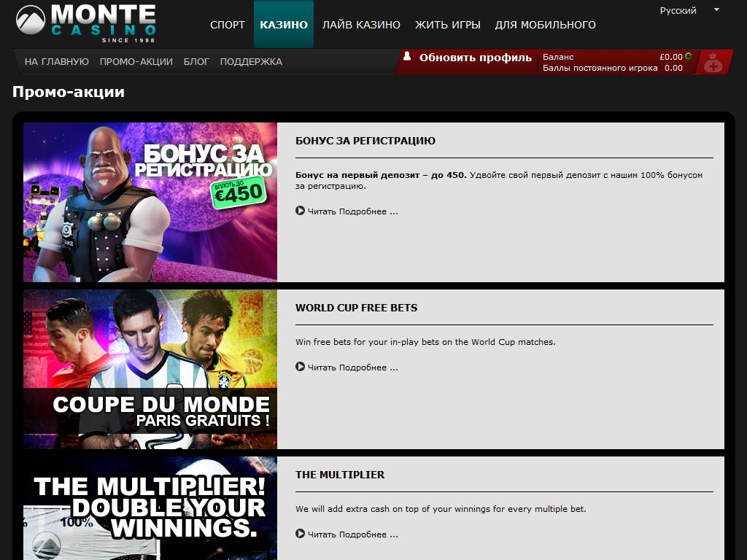The width and height of the screenshot is (747, 560).
Task: Click arrow icon beside registration bonus read more
Action: pos(300,211)
